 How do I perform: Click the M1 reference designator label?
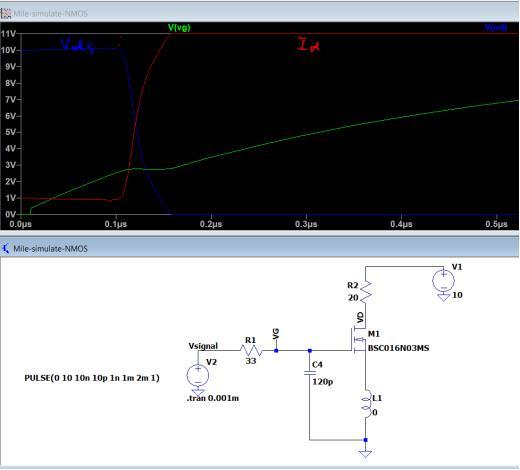tap(374, 334)
